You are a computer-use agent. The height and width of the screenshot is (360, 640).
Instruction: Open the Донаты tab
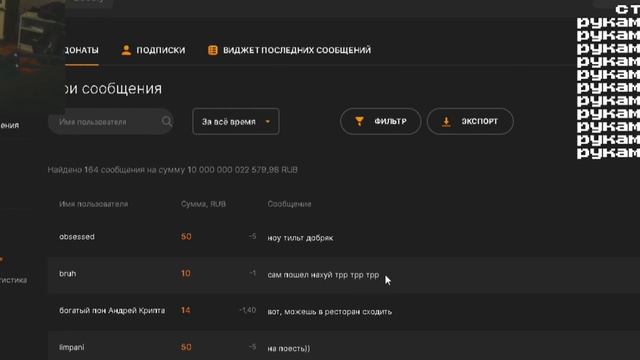82,50
